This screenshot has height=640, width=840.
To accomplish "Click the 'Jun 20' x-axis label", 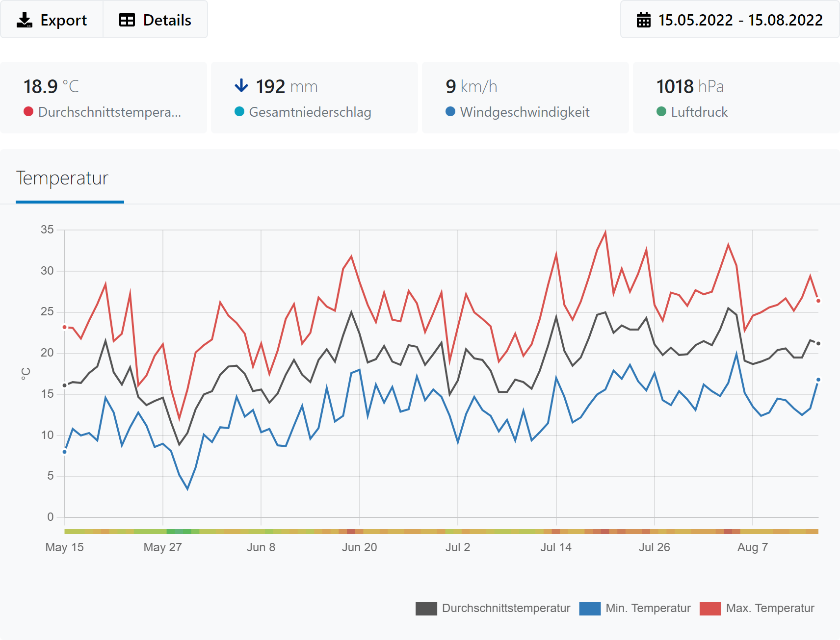I will (360, 547).
